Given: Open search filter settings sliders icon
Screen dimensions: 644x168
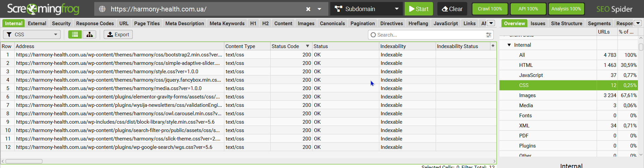Looking at the screenshot, I should coord(489,35).
